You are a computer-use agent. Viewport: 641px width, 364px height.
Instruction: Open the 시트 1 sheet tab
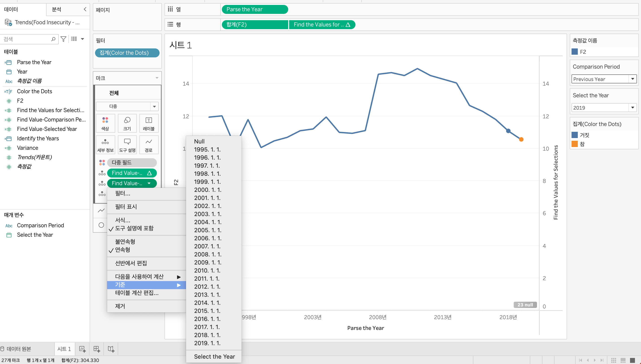click(x=64, y=349)
